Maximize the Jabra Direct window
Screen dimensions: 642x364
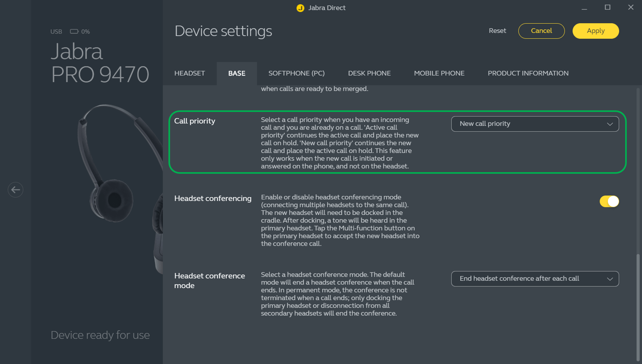[x=607, y=7]
